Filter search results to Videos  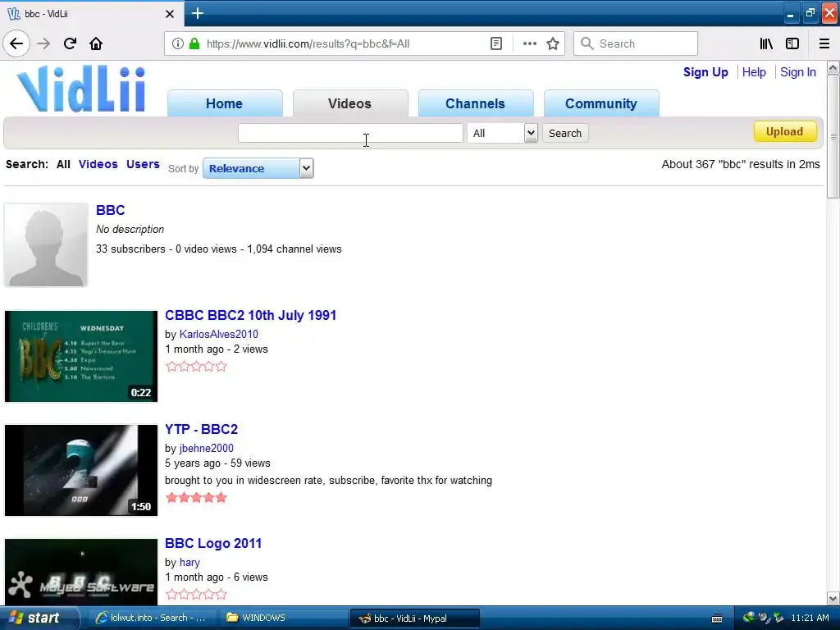(98, 164)
